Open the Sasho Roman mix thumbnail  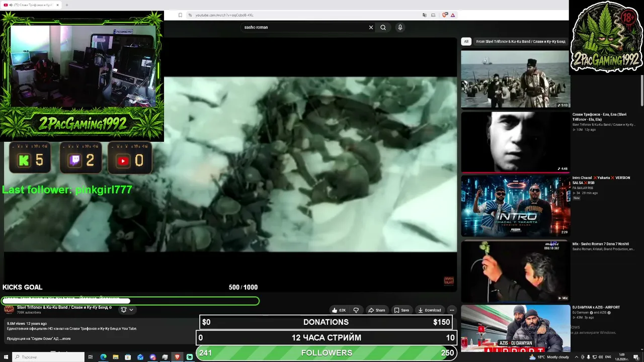[515, 270]
